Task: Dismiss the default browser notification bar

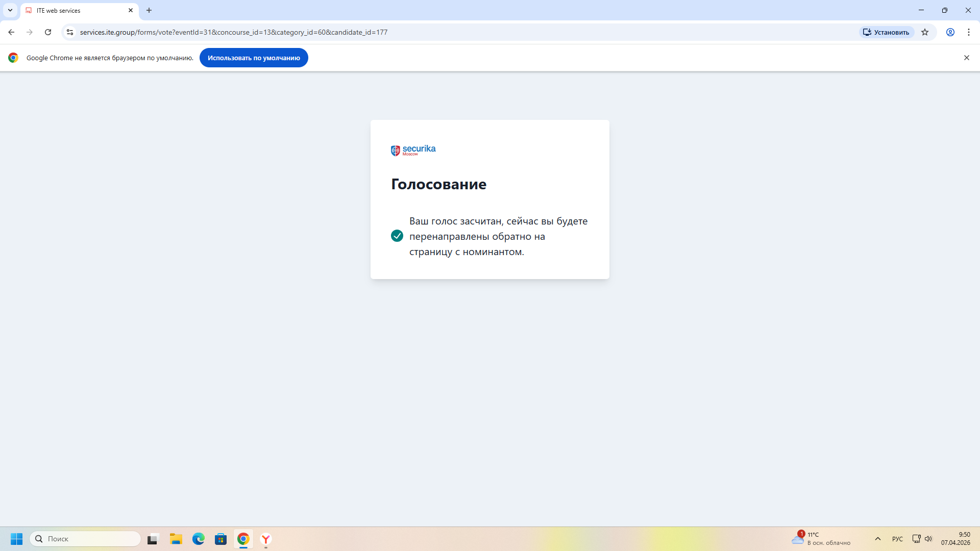Action: (x=966, y=58)
